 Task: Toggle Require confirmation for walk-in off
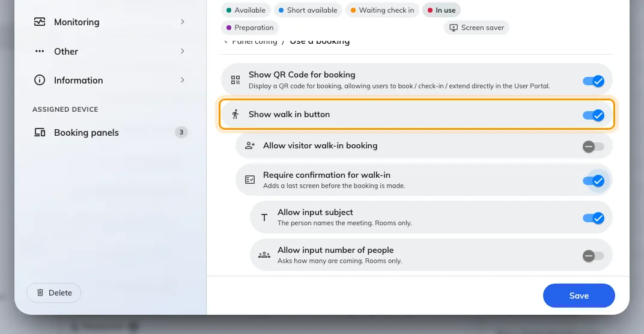click(x=594, y=180)
